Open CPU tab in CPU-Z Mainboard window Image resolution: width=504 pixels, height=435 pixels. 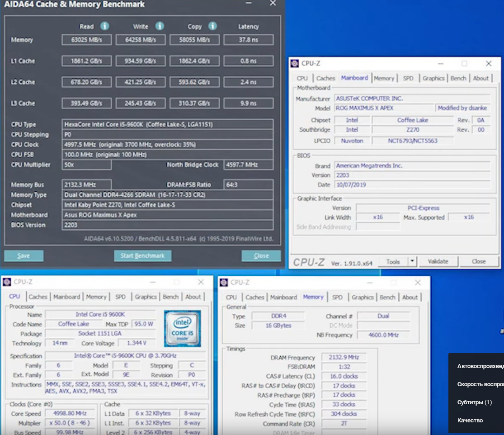pyautogui.click(x=302, y=78)
